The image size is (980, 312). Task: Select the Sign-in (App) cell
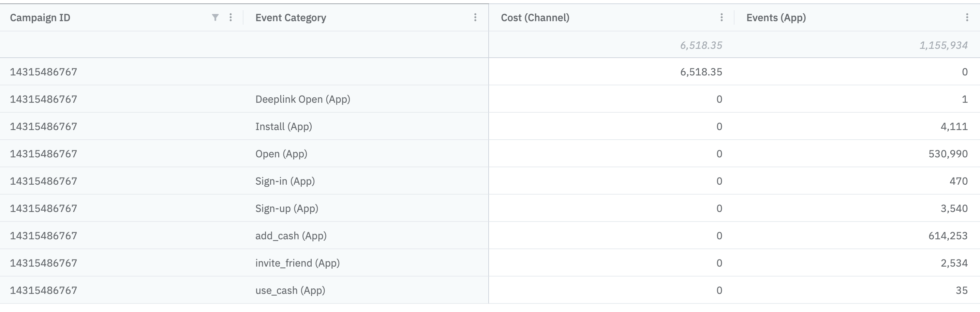[x=285, y=181]
